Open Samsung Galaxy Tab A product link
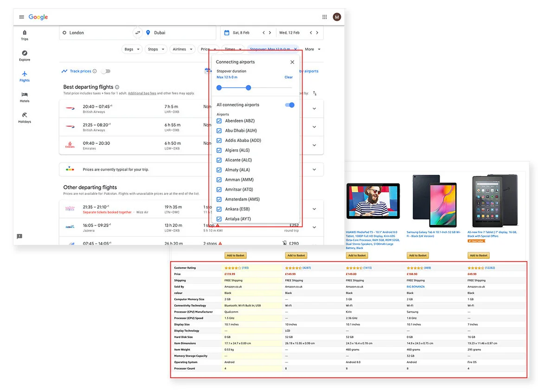538x392 pixels. click(433, 234)
